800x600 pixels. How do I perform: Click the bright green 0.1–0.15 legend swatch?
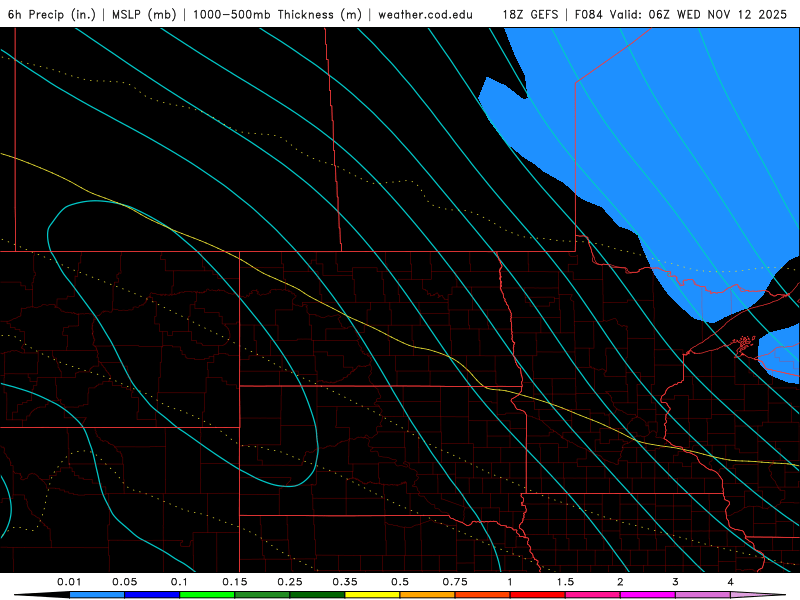pos(207,595)
